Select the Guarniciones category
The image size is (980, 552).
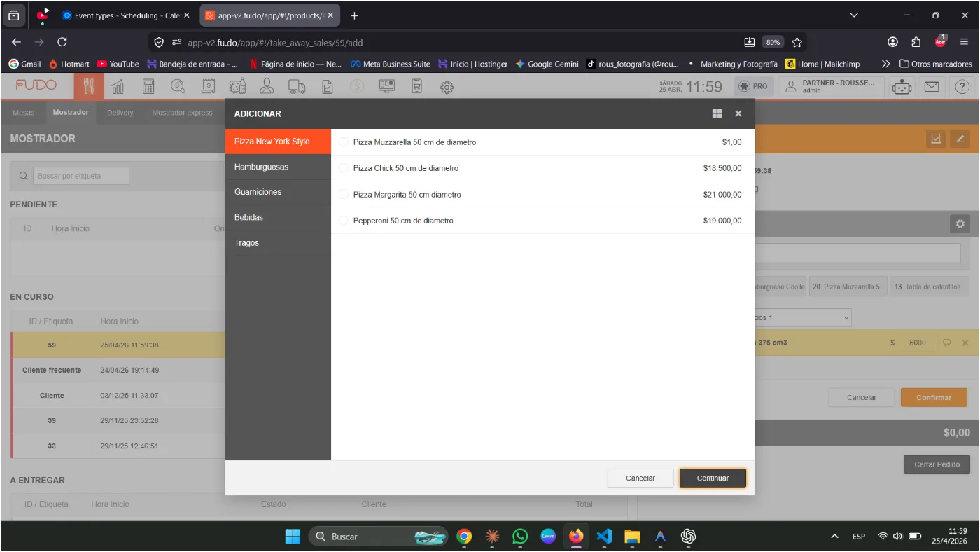[x=278, y=192]
